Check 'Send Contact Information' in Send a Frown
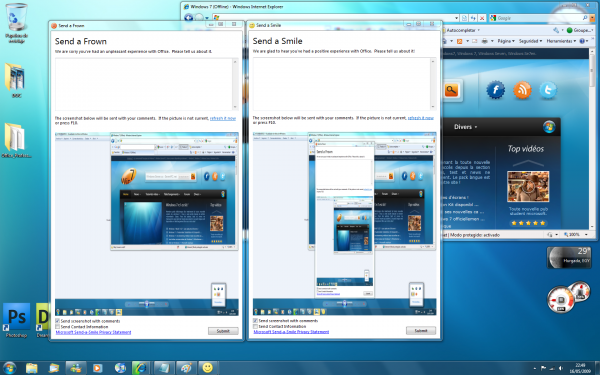Image resolution: width=600 pixels, height=375 pixels. pos(58,327)
